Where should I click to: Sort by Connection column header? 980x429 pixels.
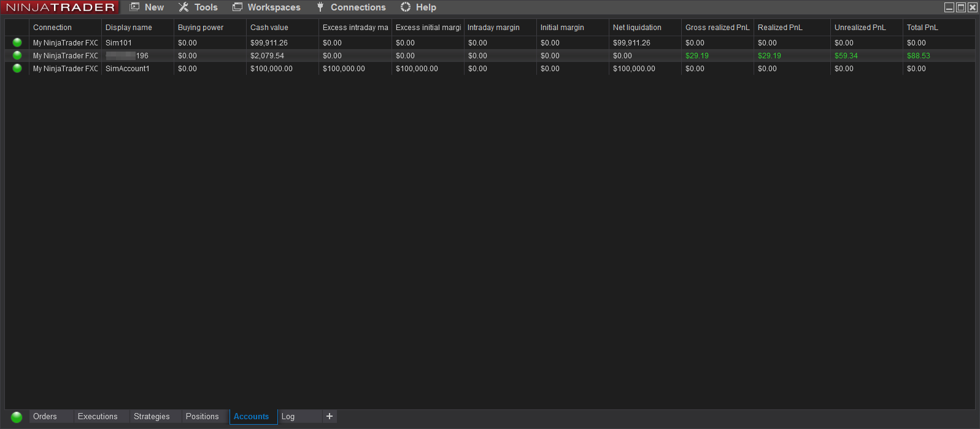65,28
